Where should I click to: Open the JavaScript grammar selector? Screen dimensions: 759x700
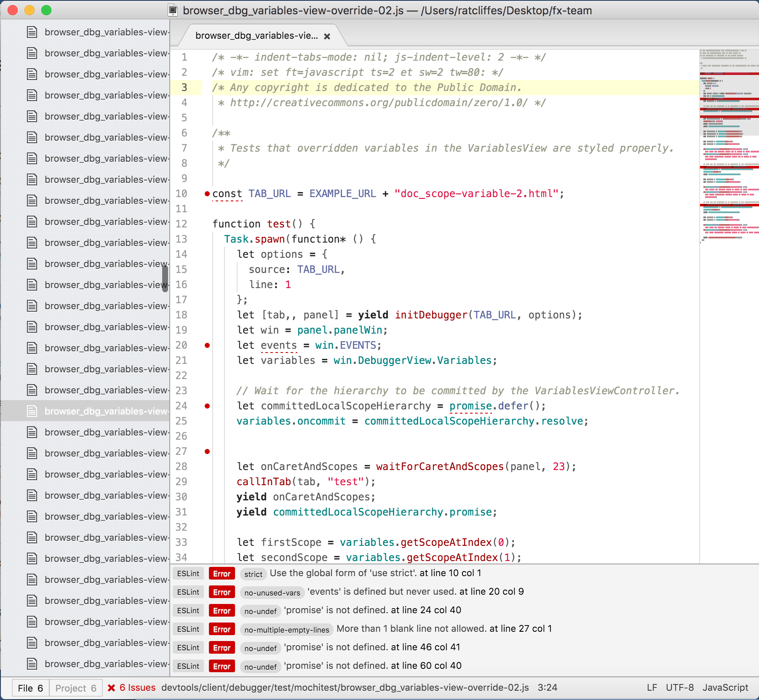click(x=725, y=687)
